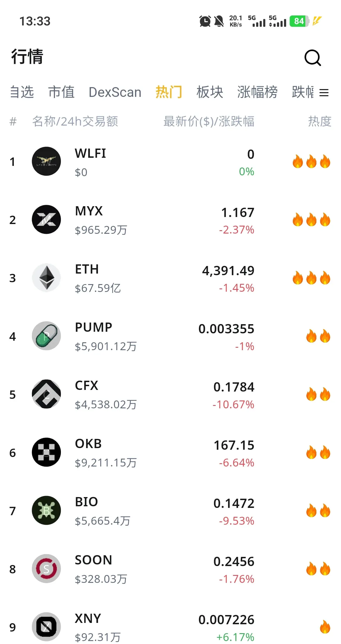Tap the MYX coin logo
Screen dimensions: 341x644
(x=46, y=219)
